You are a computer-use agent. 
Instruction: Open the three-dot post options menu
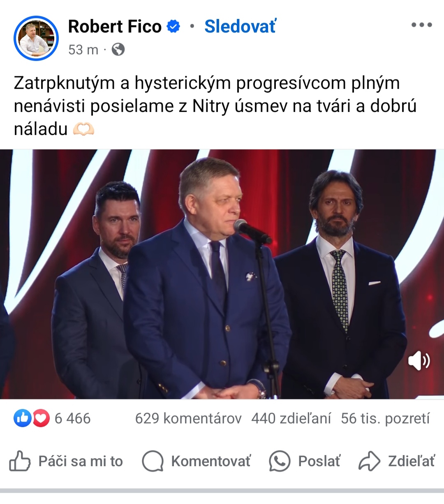pyautogui.click(x=422, y=25)
